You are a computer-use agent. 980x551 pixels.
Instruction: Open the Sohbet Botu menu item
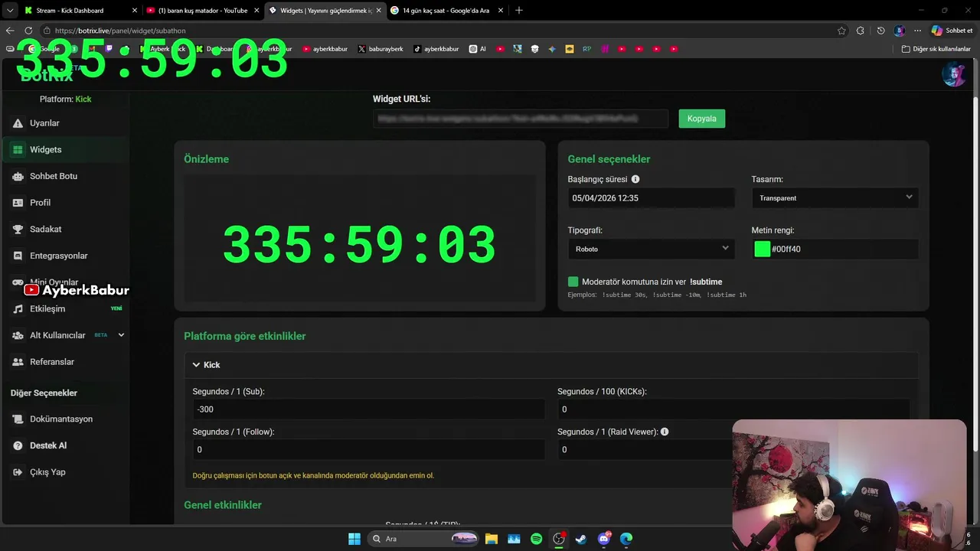point(65,176)
